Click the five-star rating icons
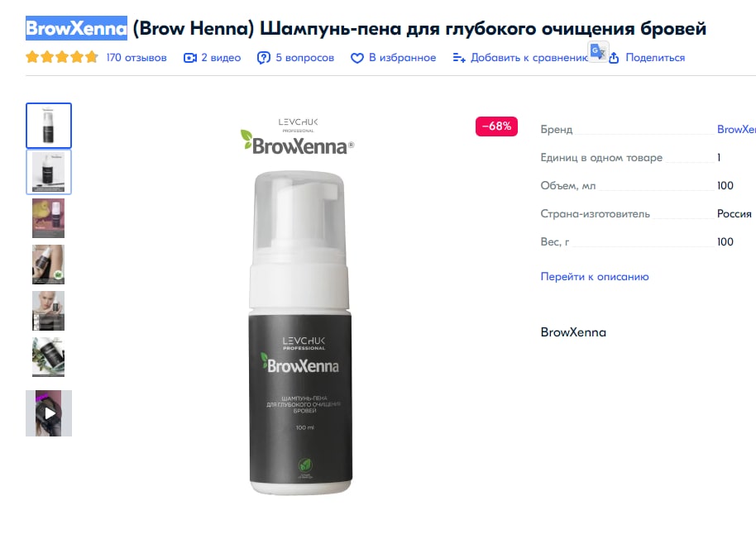 (62, 57)
